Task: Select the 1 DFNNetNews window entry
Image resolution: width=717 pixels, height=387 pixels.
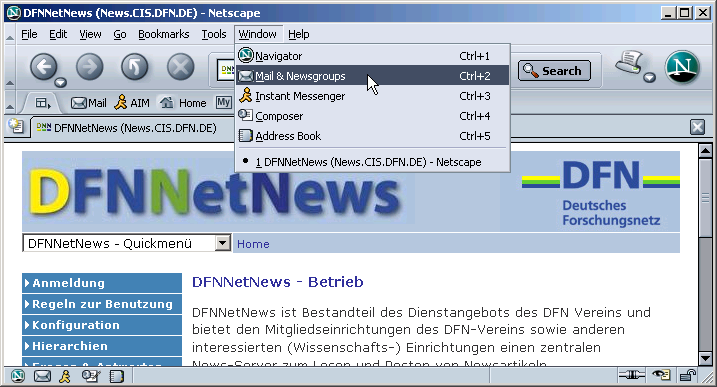Action: click(x=372, y=161)
